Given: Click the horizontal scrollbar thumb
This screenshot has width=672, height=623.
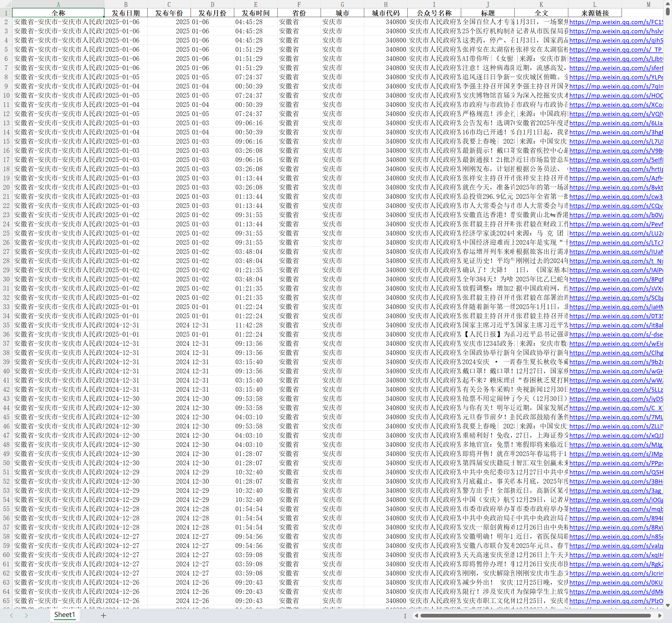Looking at the screenshot, I should 536,616.
